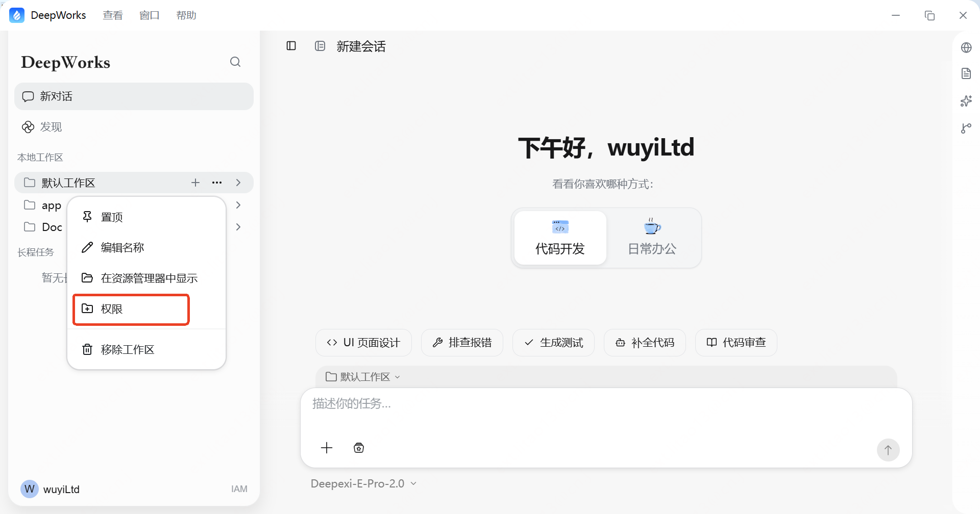Expand the Doc folder chevron
Viewport: 980px width, 514px height.
tap(238, 227)
